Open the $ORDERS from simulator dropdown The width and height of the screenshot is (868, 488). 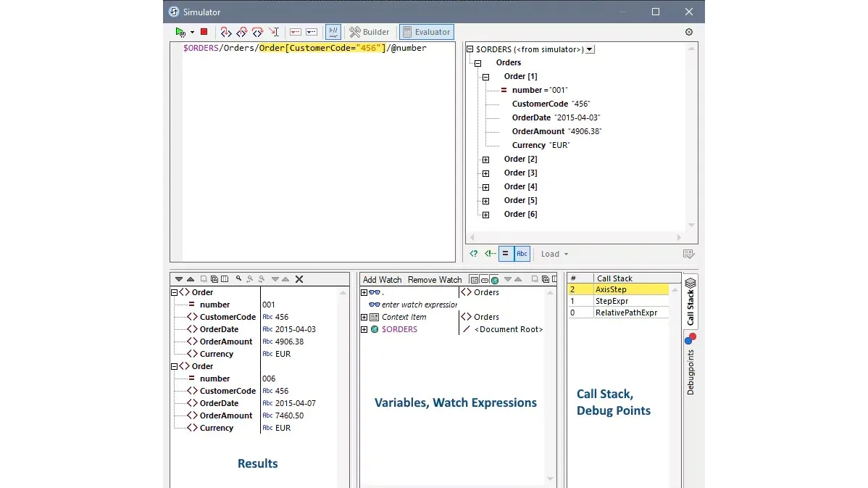coord(591,48)
